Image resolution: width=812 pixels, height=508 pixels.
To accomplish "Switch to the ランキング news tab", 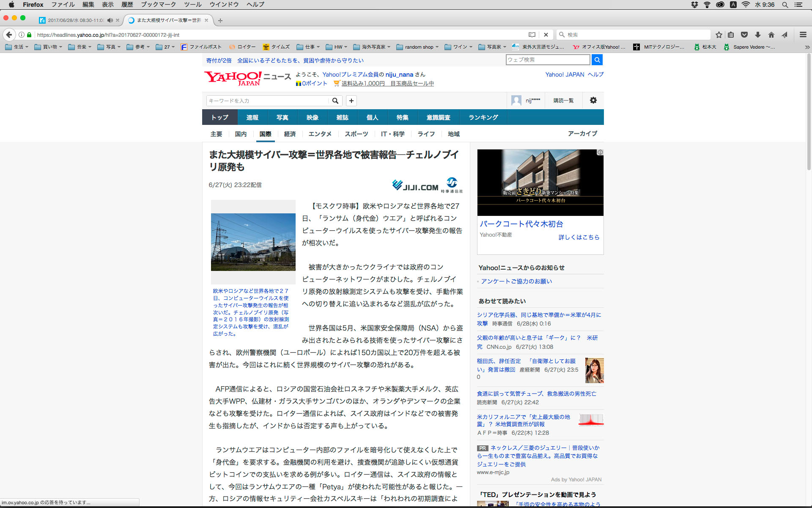I will coord(483,117).
